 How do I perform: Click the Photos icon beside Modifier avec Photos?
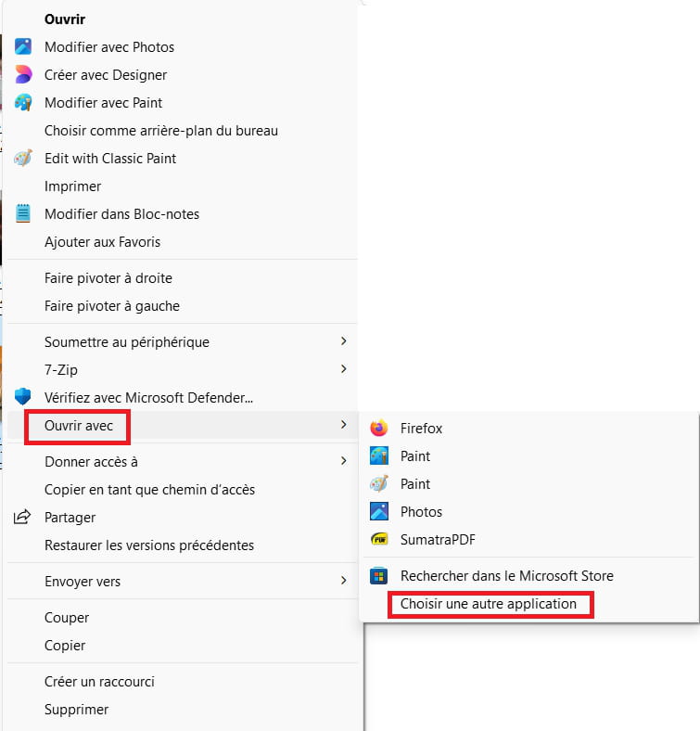pyautogui.click(x=23, y=47)
